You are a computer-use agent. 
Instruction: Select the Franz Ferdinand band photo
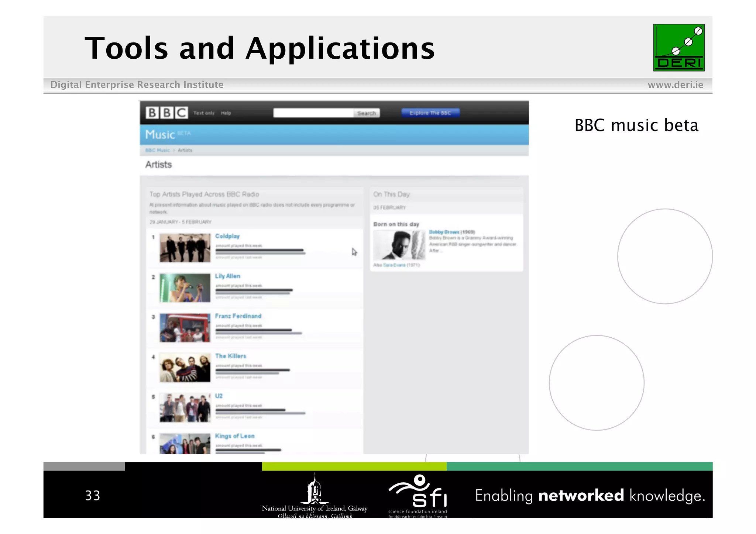[x=185, y=328]
